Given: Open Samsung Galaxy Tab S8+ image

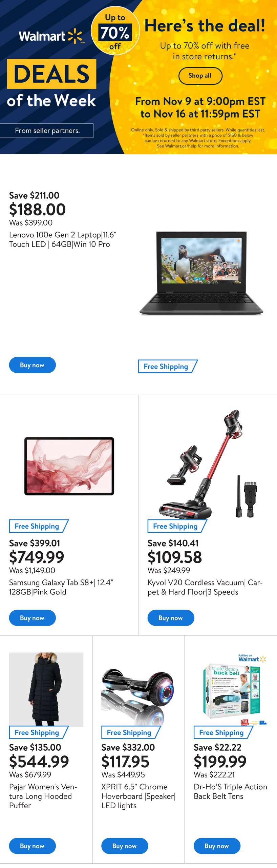Looking at the screenshot, I should pos(69,466).
